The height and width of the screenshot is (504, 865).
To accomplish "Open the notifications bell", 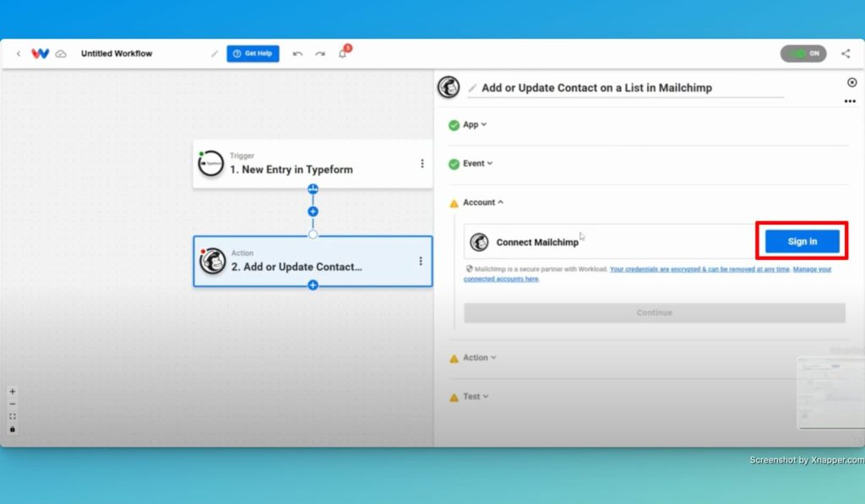I will pos(343,53).
